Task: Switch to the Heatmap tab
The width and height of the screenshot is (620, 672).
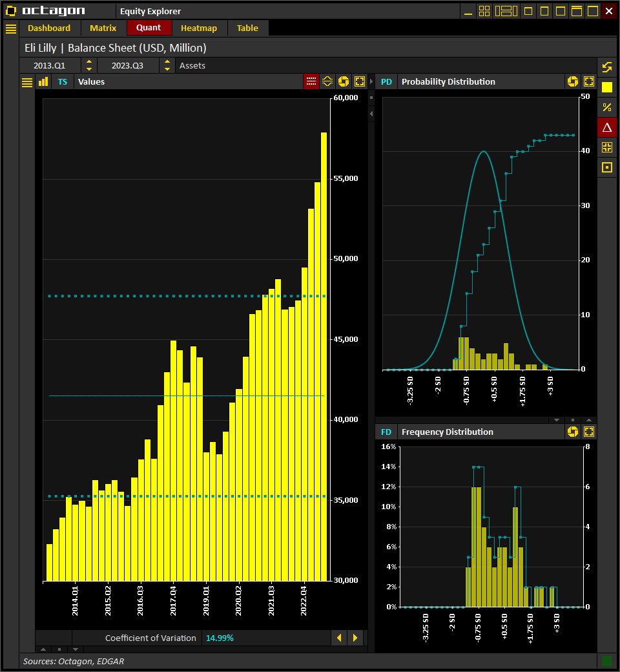Action: [x=199, y=28]
